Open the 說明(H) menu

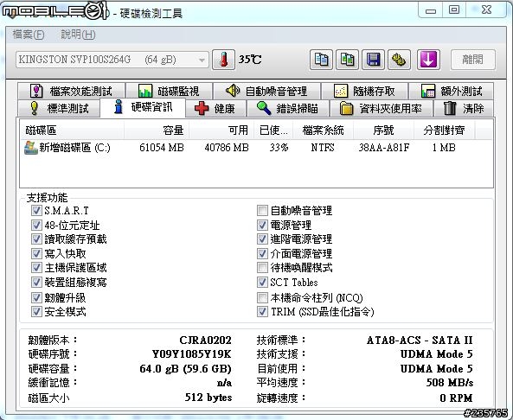pos(78,35)
